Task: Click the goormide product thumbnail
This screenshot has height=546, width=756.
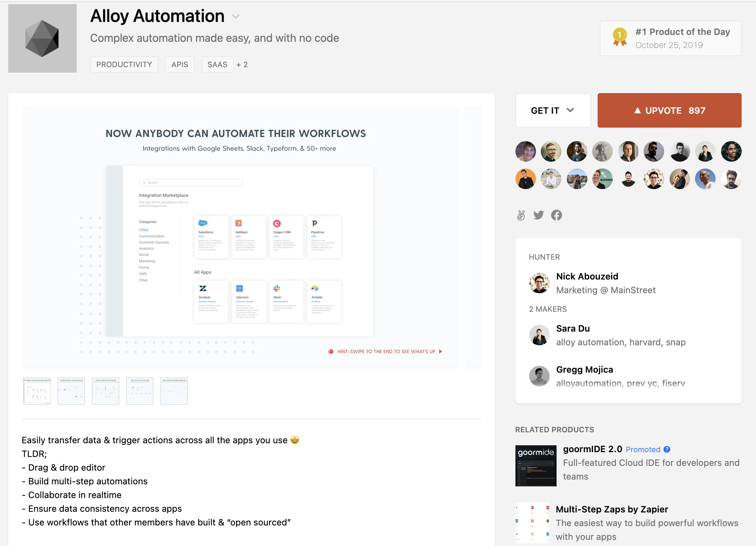Action: tap(536, 466)
